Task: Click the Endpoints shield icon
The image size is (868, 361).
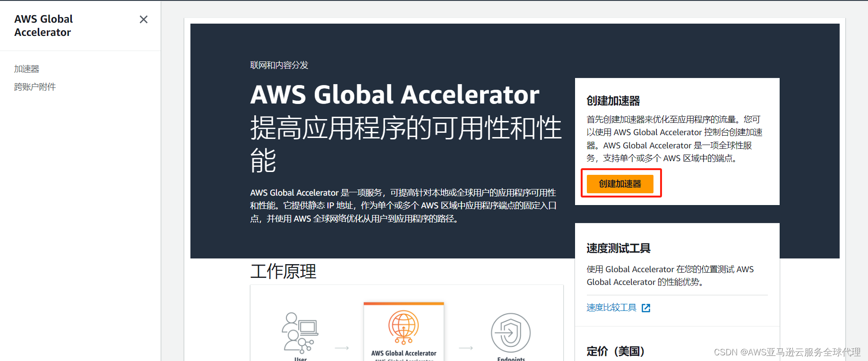Action: (511, 333)
